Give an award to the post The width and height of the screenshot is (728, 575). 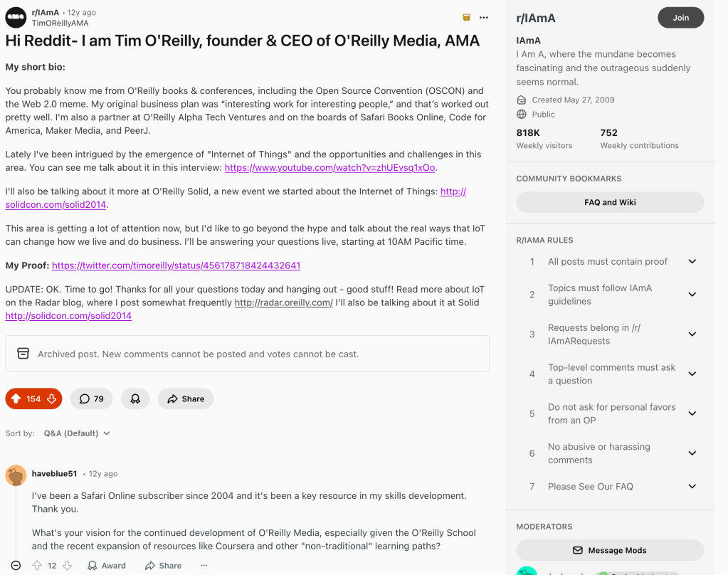click(134, 399)
